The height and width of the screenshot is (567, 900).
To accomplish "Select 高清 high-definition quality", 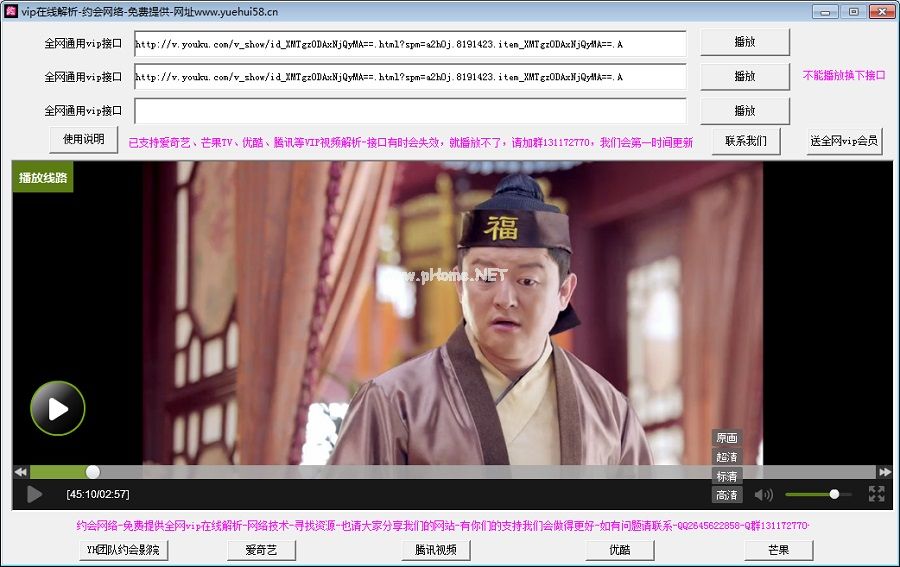I will point(727,495).
